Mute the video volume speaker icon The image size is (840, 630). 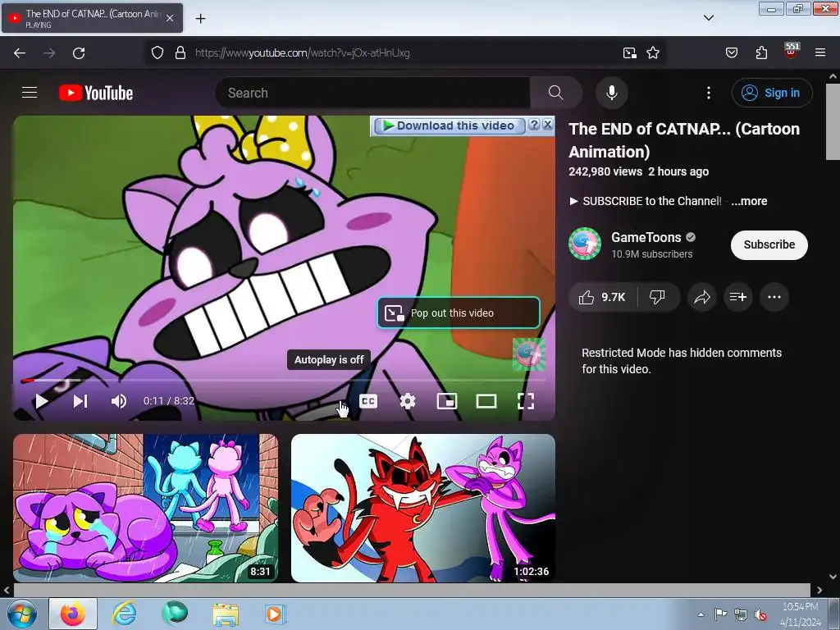(x=119, y=400)
